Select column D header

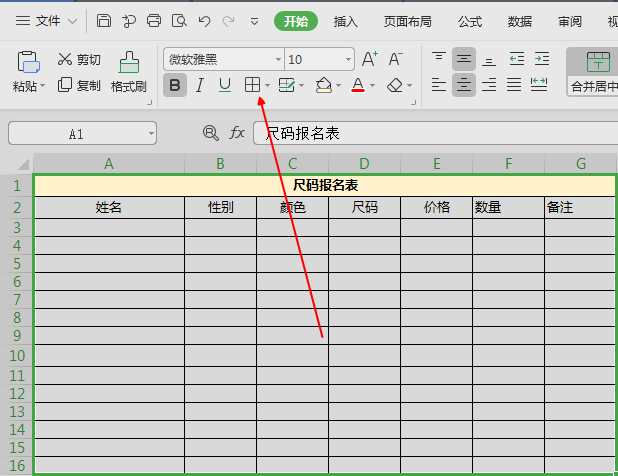[x=364, y=164]
